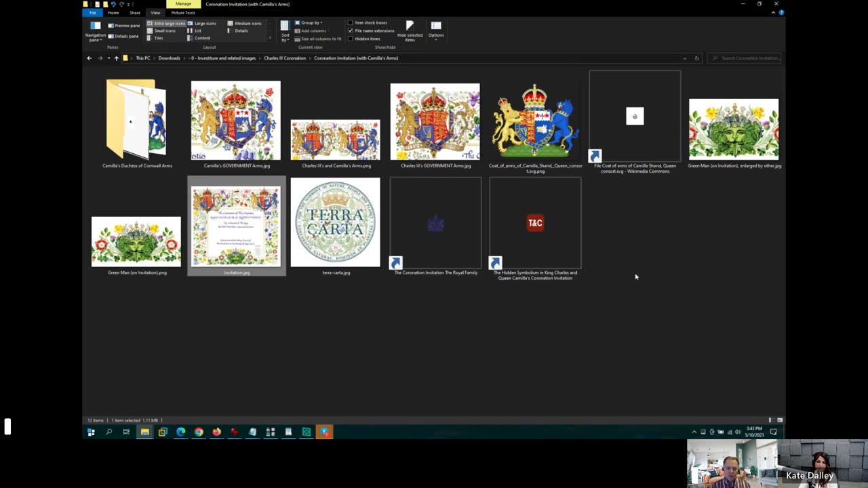Expand the layout gallery arrow

[270, 38]
